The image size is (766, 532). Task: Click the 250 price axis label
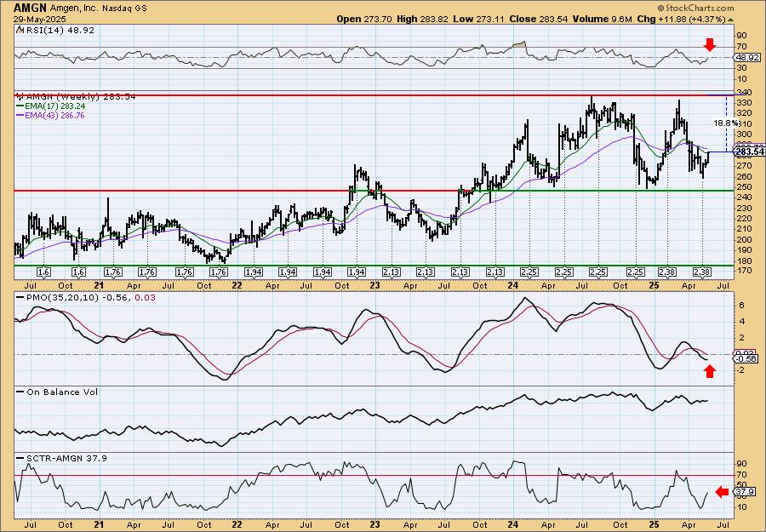tap(745, 186)
